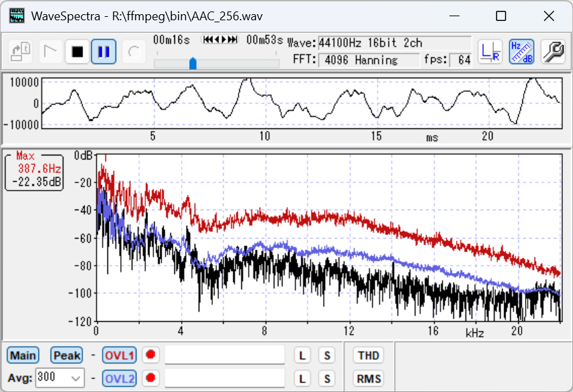
Task: Click the total duration 00m53s
Action: 265,40
